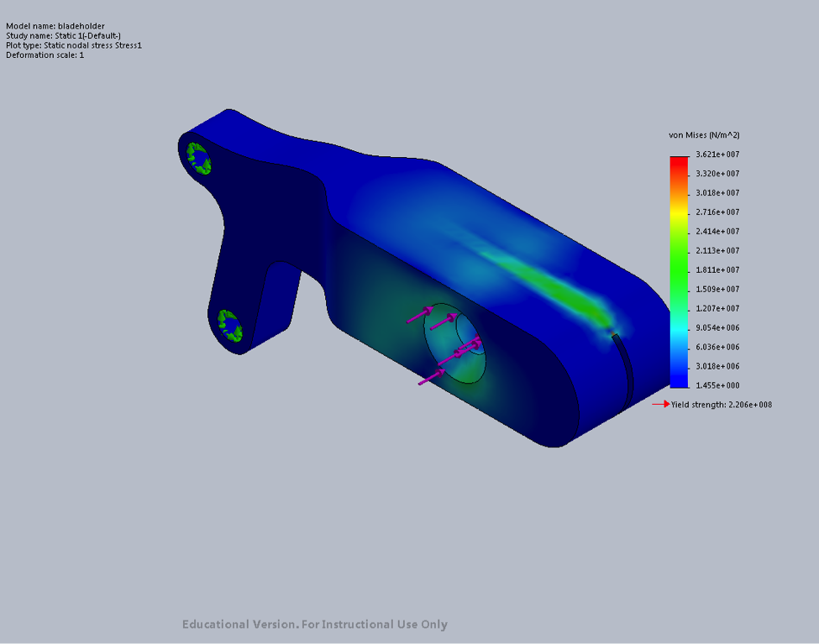This screenshot has width=819, height=644.
Task: Click legend value 9.054e+006
Action: (717, 328)
